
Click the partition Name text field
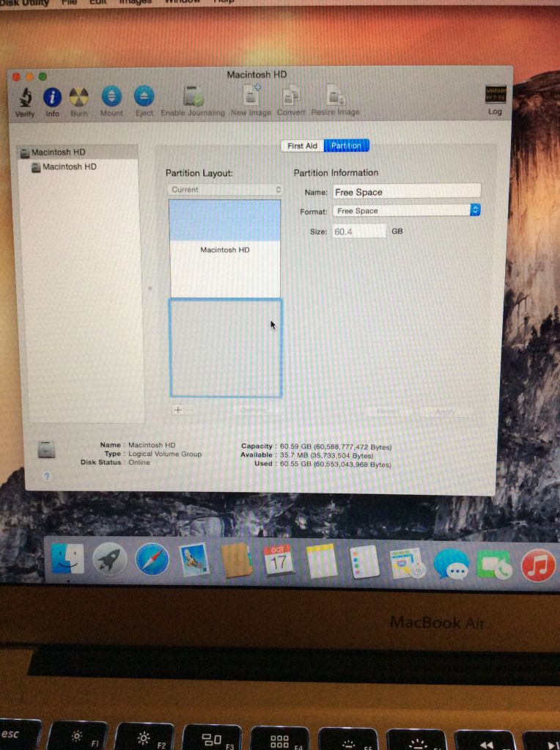(407, 191)
